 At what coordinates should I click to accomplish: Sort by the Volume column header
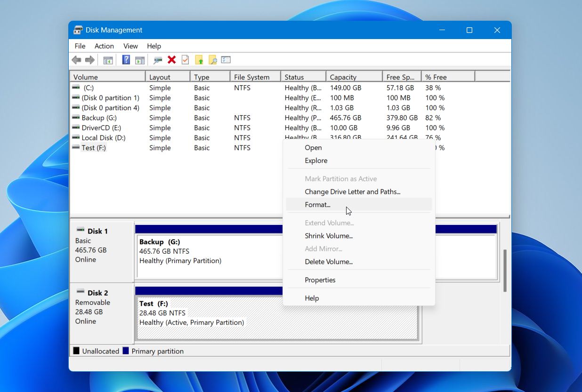[x=108, y=77]
